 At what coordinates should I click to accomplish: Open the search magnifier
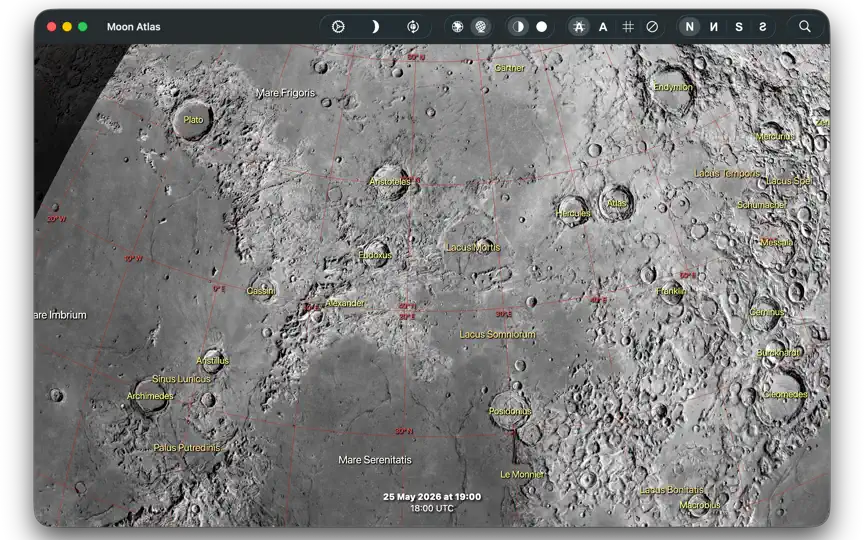[x=804, y=26]
